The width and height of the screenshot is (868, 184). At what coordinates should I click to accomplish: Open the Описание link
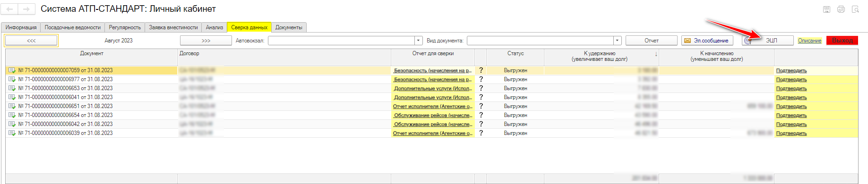[809, 41]
